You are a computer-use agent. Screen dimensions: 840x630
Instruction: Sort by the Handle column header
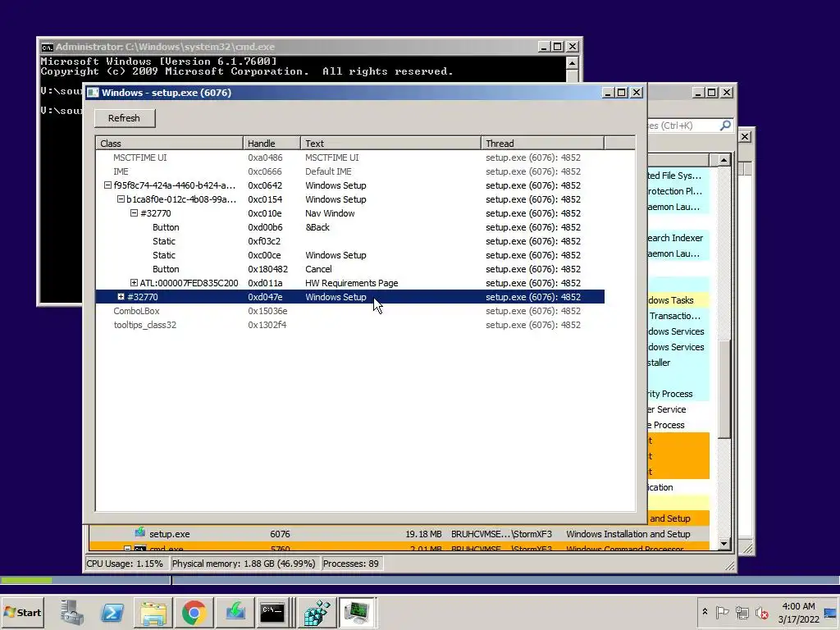272,143
